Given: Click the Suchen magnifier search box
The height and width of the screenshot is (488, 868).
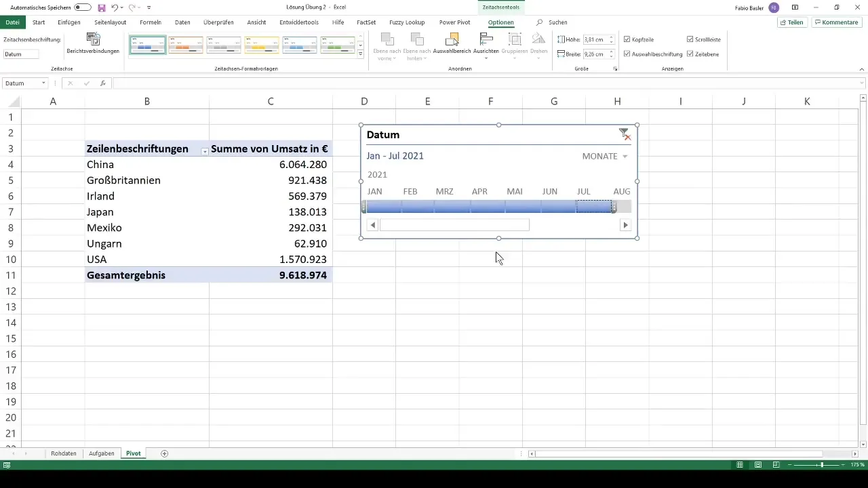Looking at the screenshot, I should [x=552, y=22].
